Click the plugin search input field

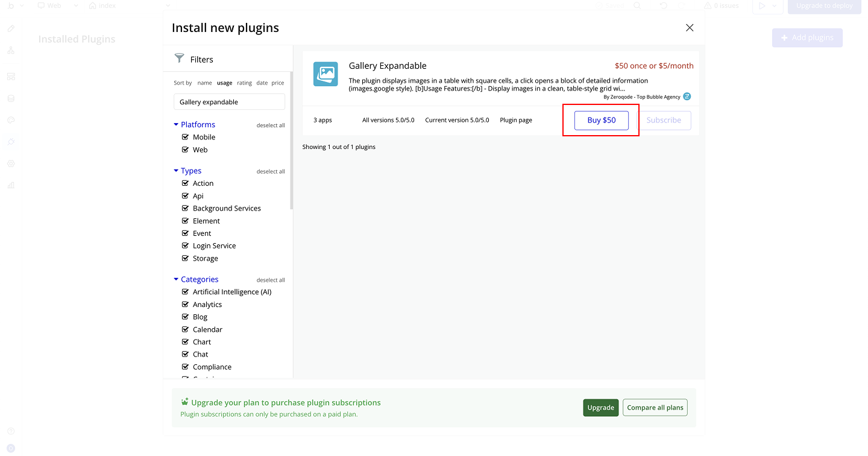click(x=229, y=102)
